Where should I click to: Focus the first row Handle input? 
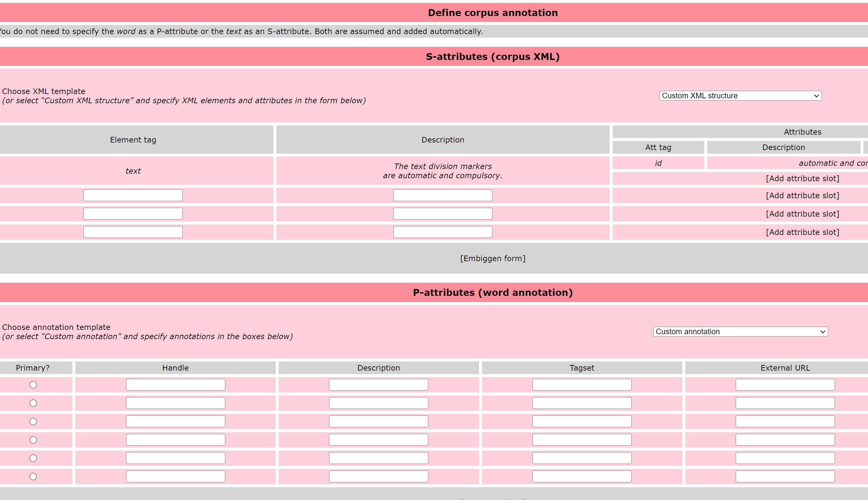click(175, 385)
